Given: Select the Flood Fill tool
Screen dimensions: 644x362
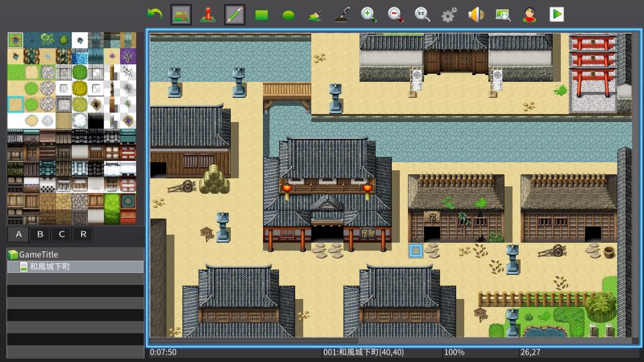Looking at the screenshot, I should tap(315, 14).
